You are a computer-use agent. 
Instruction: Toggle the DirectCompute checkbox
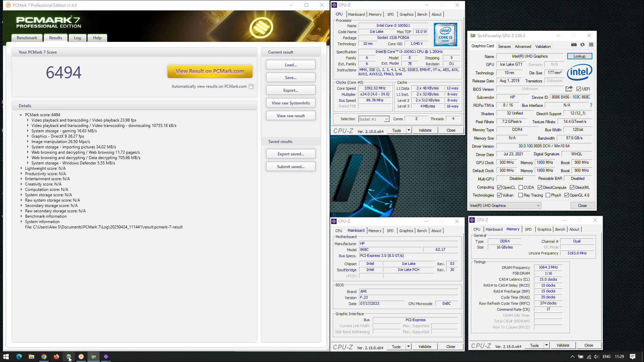tap(540, 188)
